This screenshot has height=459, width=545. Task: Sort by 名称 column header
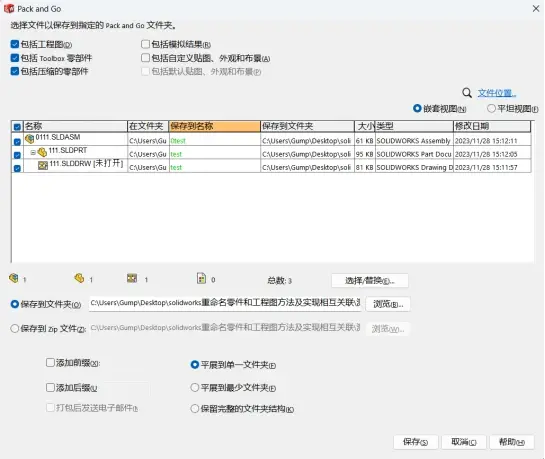pos(75,126)
